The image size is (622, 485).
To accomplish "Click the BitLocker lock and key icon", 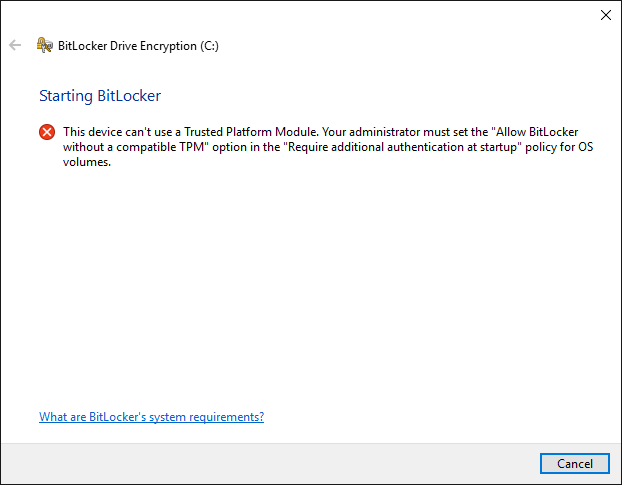I will click(x=45, y=45).
